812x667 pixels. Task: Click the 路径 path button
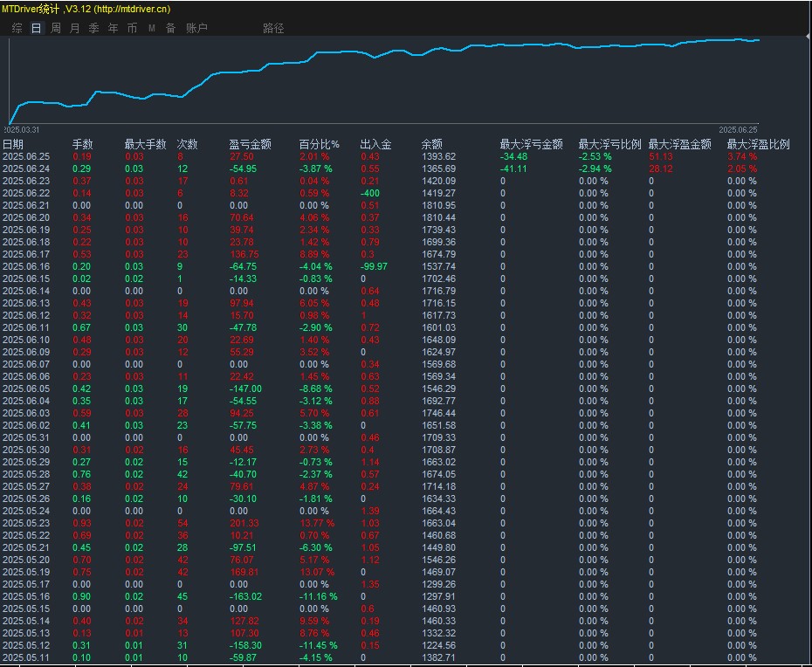(273, 28)
